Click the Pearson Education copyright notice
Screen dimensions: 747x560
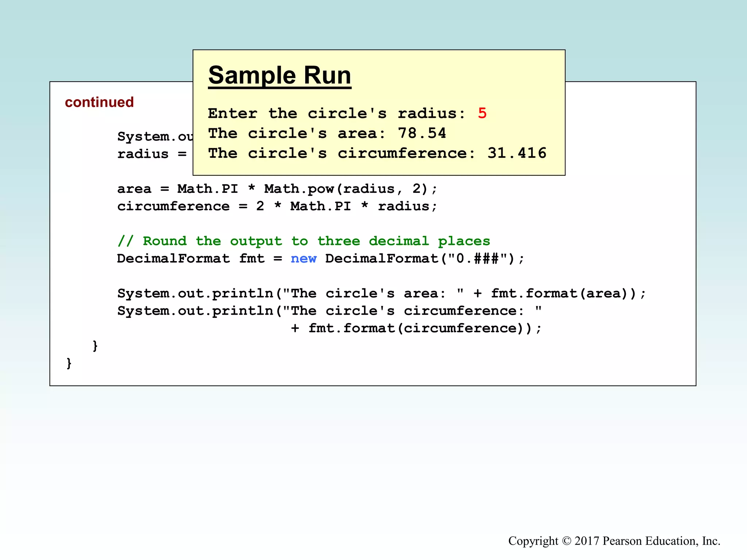point(614,541)
